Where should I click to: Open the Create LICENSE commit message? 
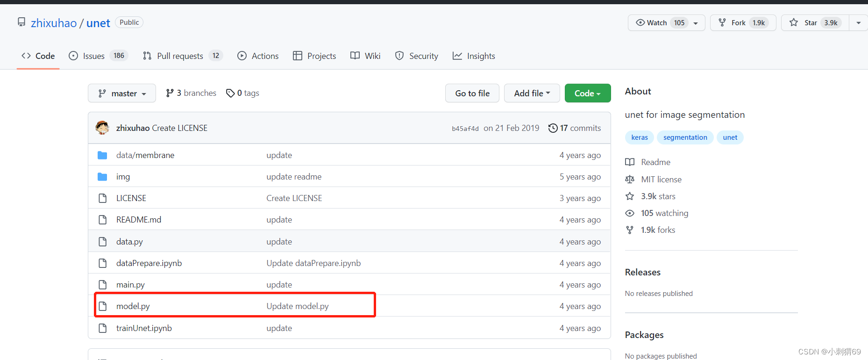[180, 128]
